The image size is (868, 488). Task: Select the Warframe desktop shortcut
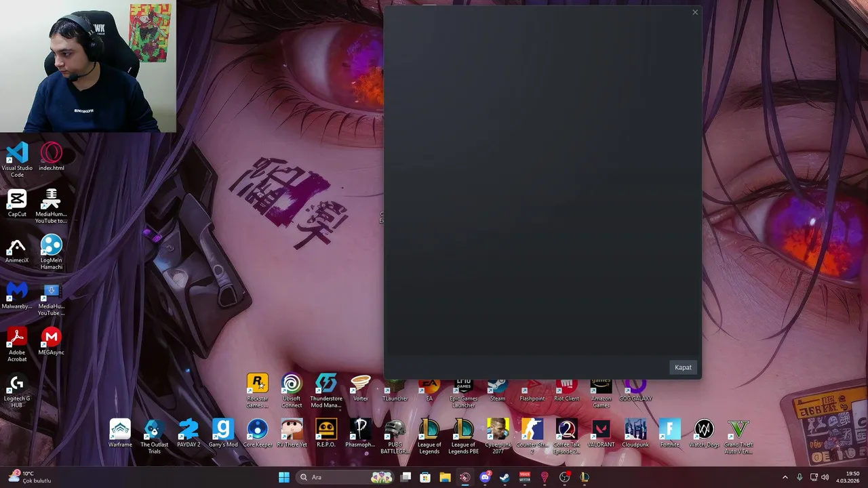(x=120, y=433)
